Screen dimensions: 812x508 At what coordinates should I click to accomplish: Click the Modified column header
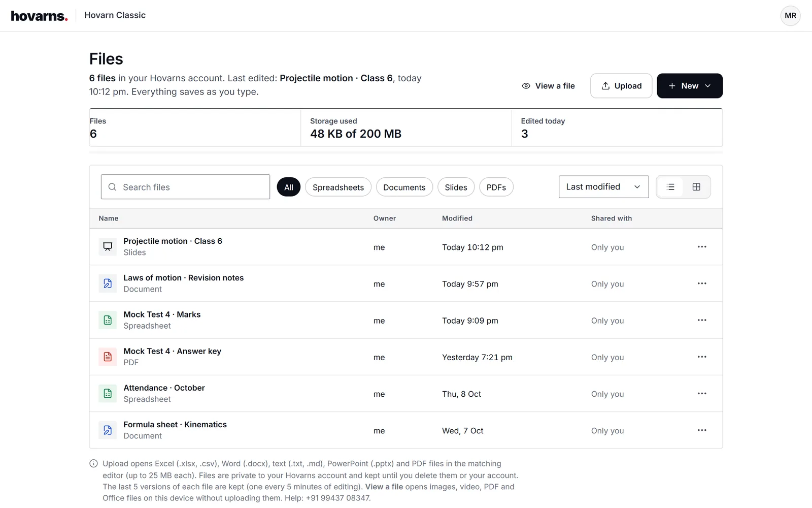[457, 218]
